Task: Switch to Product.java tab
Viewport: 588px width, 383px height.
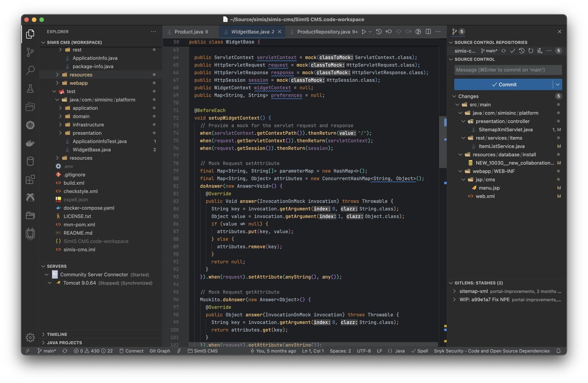Action: click(191, 32)
